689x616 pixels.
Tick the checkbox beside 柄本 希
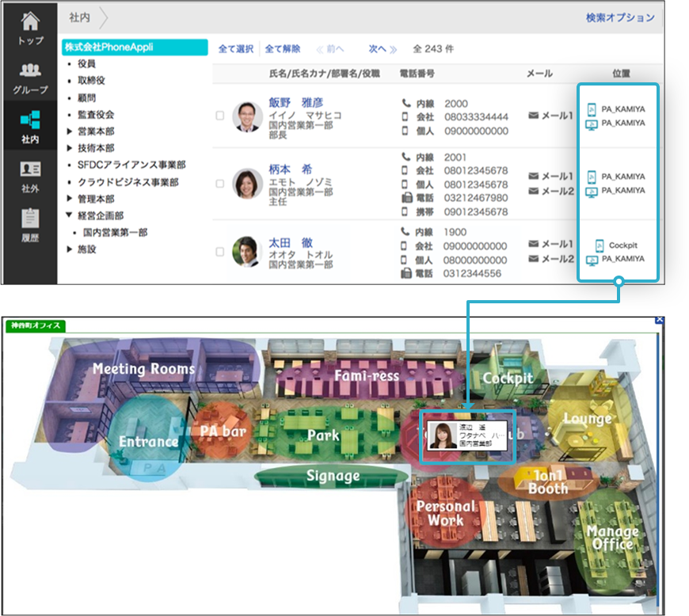pos(220,184)
